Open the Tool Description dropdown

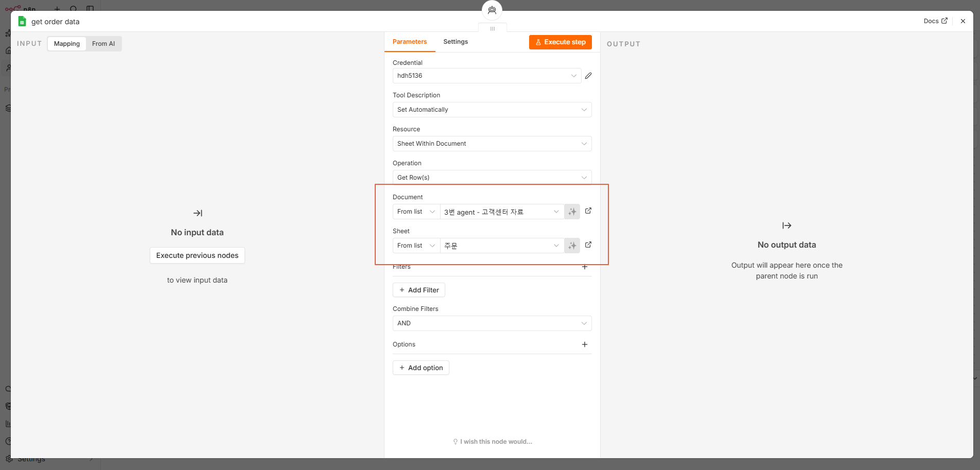tap(492, 110)
